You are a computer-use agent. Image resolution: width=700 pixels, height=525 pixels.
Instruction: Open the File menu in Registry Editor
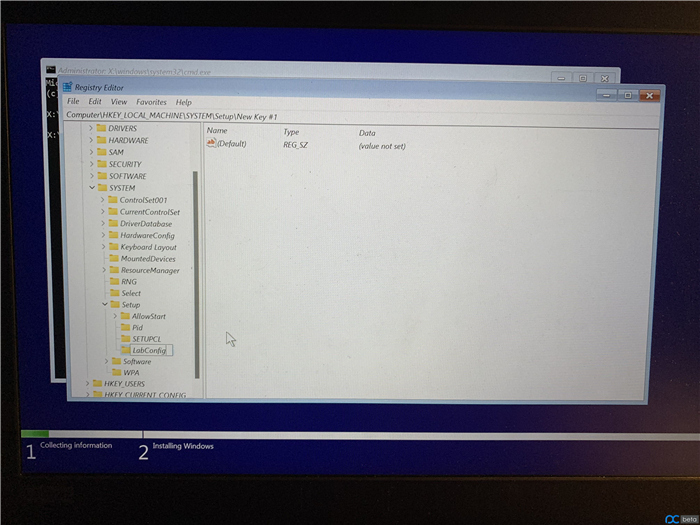[x=73, y=101]
